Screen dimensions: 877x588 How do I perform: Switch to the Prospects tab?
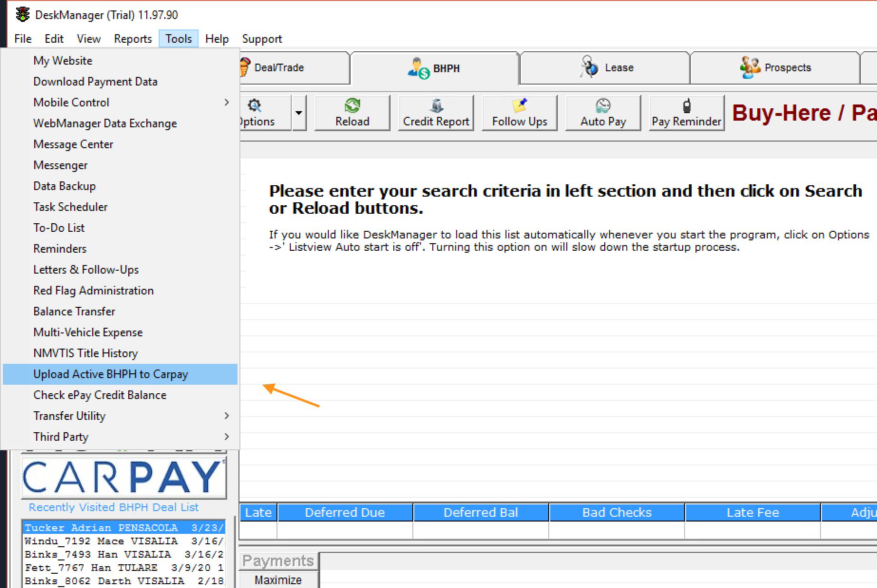(775, 68)
